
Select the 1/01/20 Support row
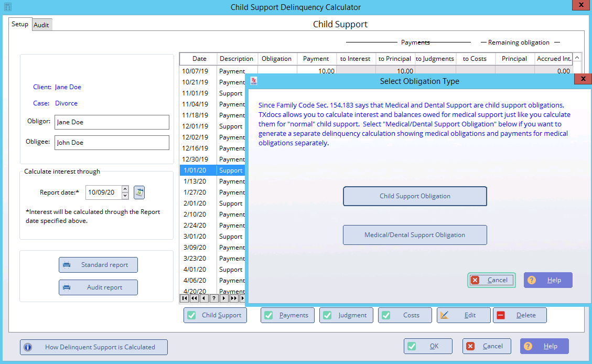pos(212,170)
